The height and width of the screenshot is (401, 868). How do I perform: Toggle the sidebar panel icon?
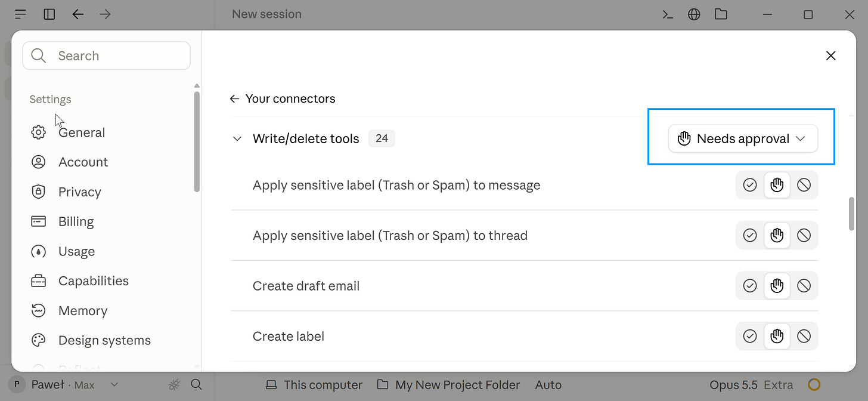pos(49,14)
